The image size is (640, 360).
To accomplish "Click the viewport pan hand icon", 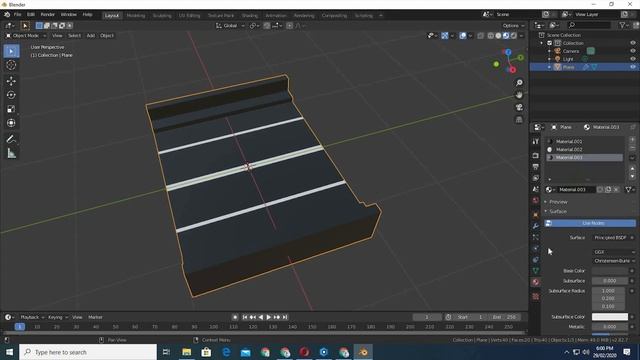I will [519, 95].
